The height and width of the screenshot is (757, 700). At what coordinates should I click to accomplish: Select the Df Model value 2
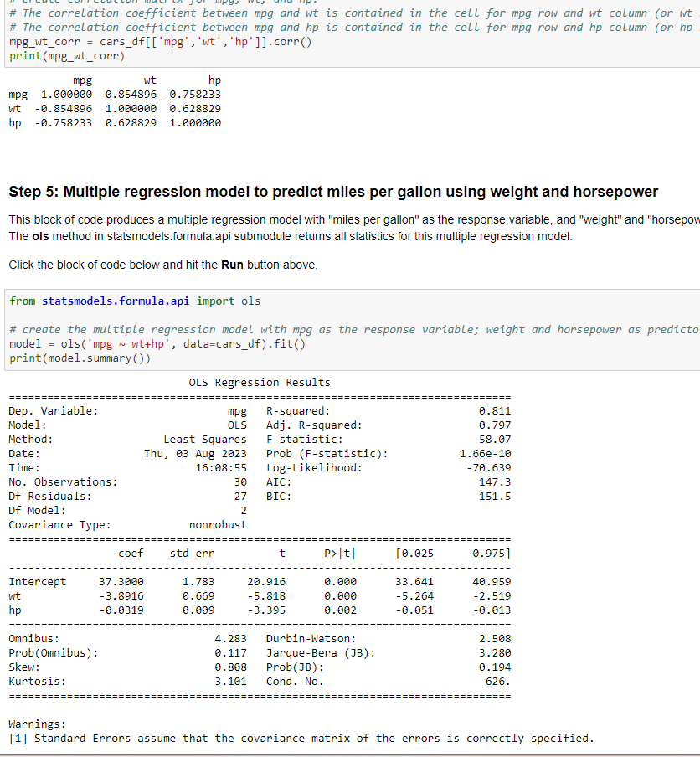point(244,511)
